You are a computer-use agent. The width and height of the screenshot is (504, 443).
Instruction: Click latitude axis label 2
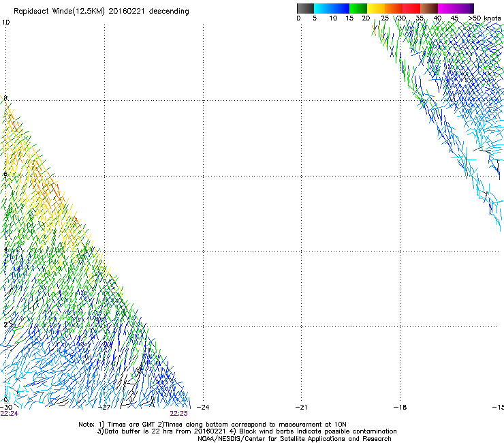point(5,325)
